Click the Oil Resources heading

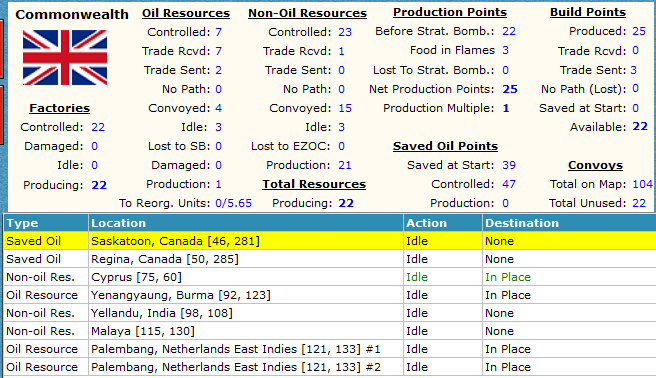186,13
